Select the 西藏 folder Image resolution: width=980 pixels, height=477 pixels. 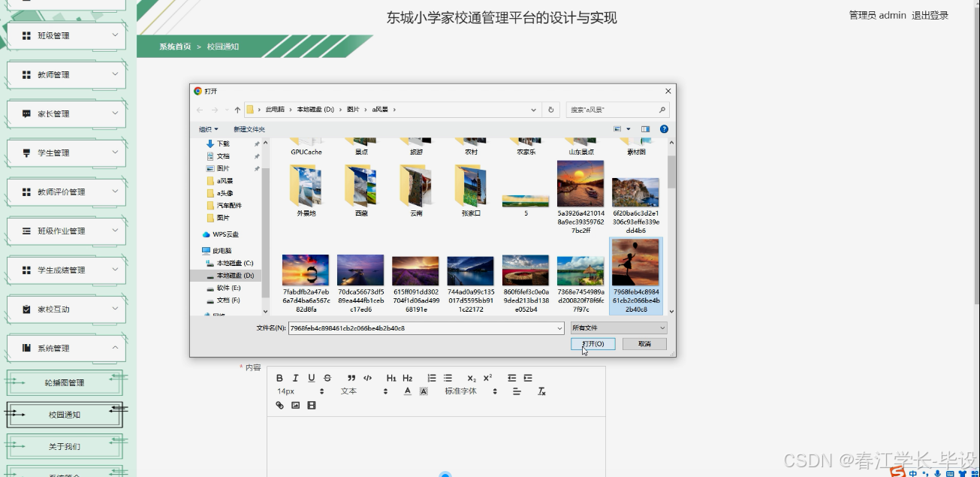pos(362,192)
